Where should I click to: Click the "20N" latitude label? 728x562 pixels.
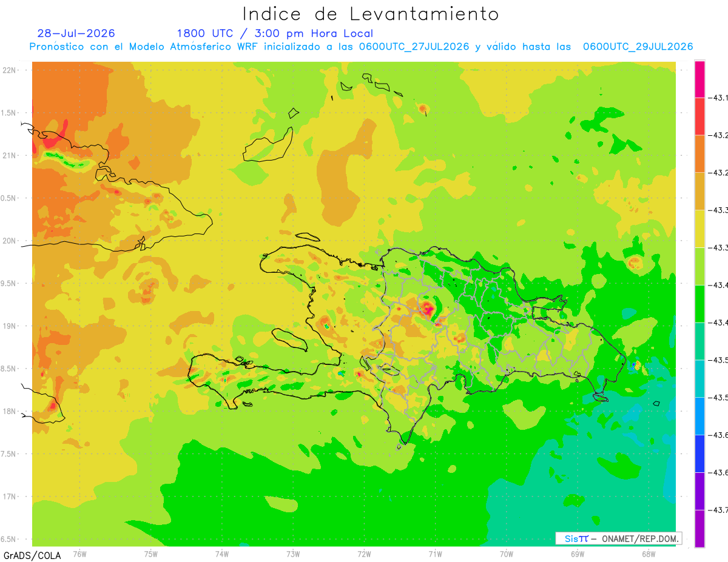point(9,241)
